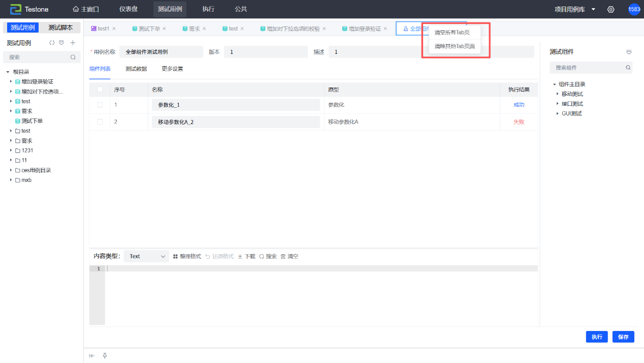This screenshot has height=363, width=644.
Task: Click the refresh icon in 测试用例 panel
Action: tap(52, 43)
